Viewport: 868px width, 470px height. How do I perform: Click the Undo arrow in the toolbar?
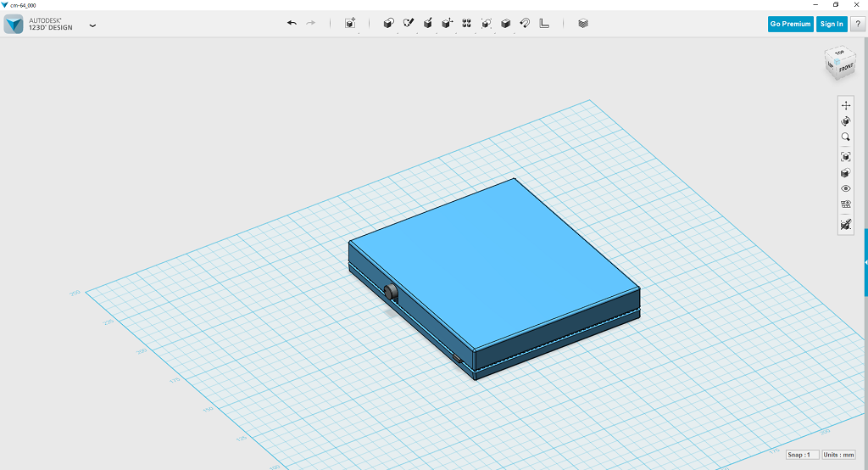(x=292, y=24)
